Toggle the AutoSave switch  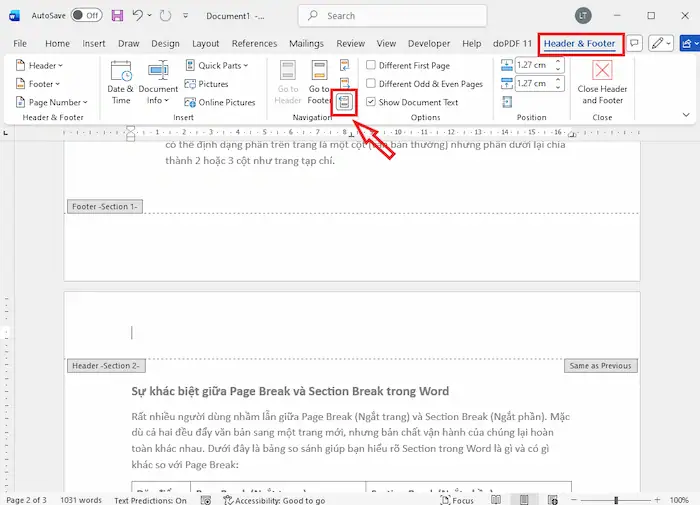point(86,16)
